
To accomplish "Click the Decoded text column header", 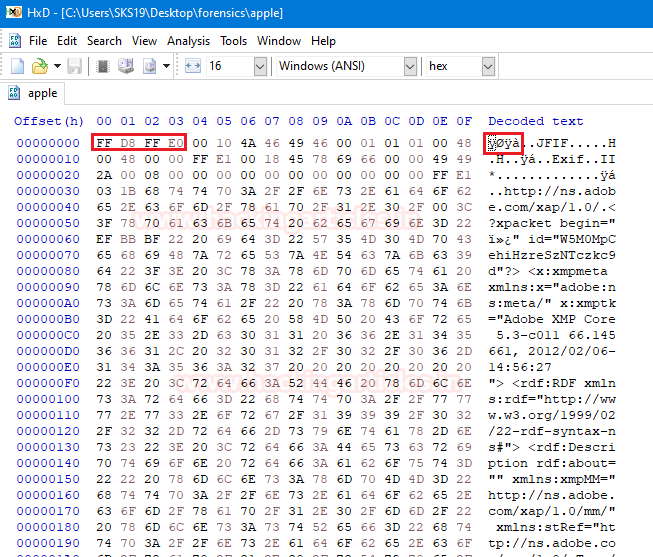I will point(536,121).
